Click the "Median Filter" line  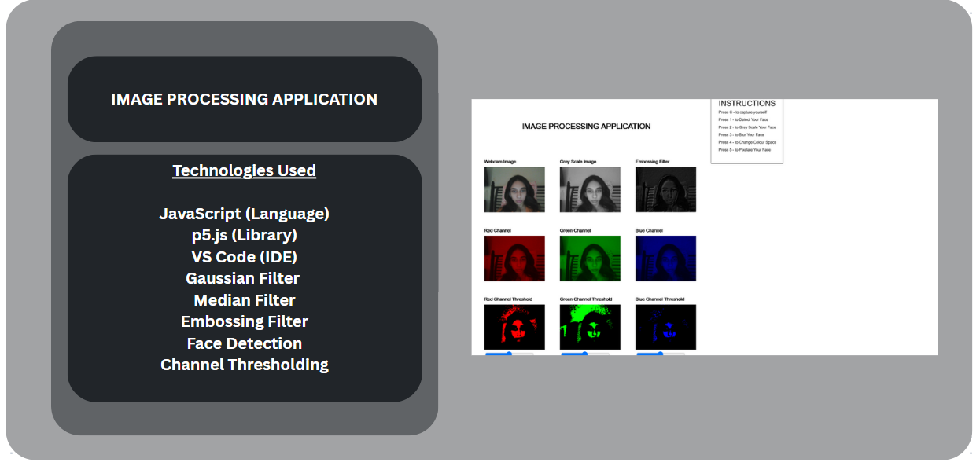coord(245,300)
